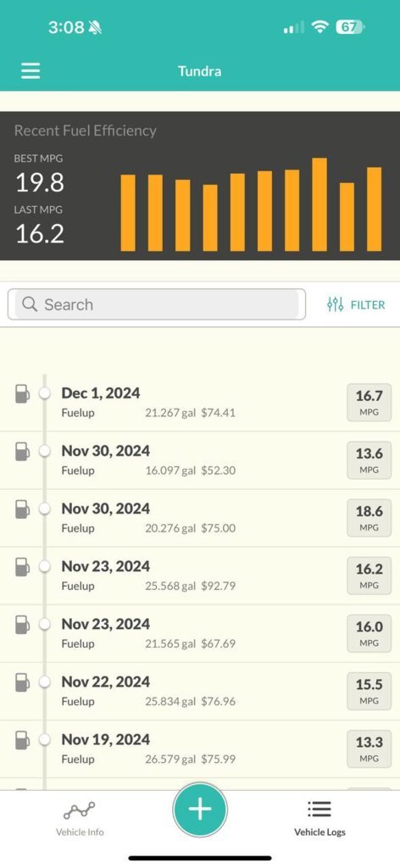Screen dimensions: 400x868
Task: Open the Nov 19, 2024 fuelup entry
Action: [200, 749]
